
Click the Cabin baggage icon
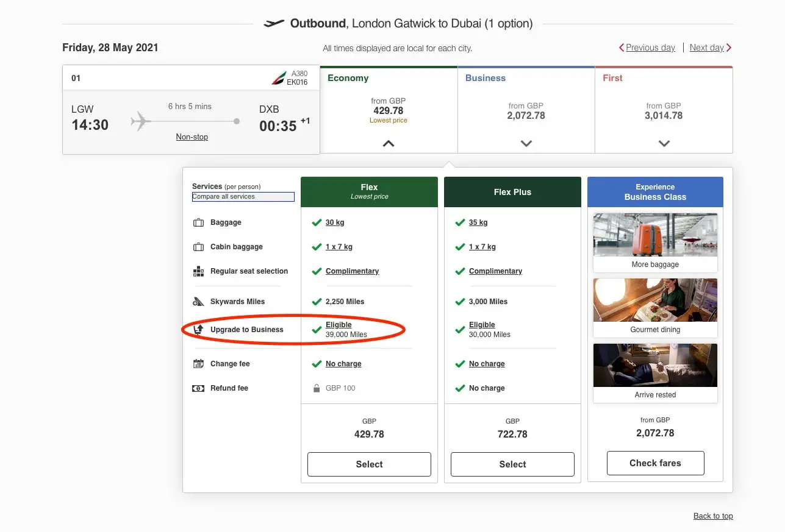[x=198, y=246]
